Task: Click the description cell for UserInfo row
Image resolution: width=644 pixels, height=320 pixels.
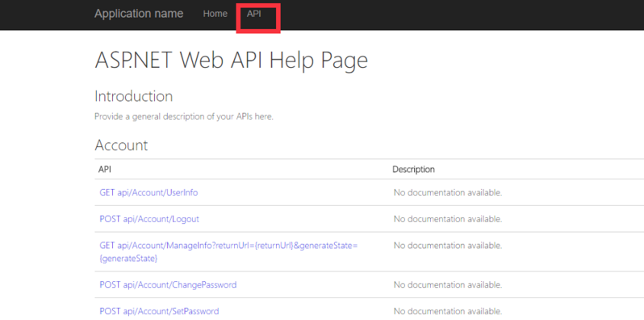Action: (x=448, y=192)
